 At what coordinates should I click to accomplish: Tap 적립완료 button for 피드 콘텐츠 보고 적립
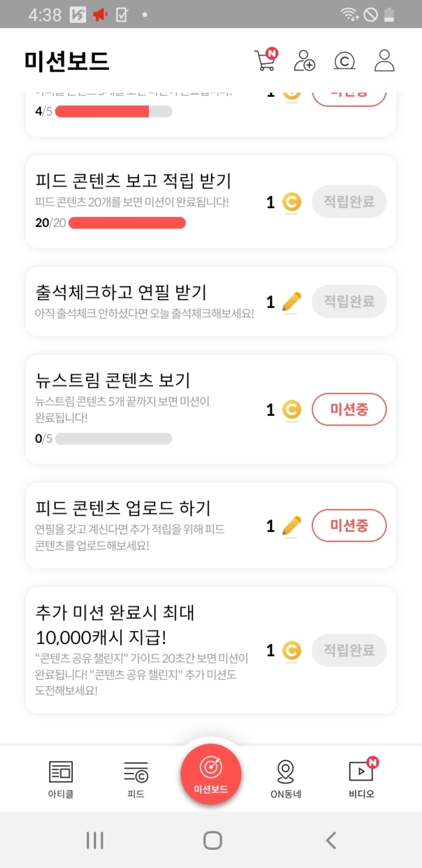pos(349,201)
